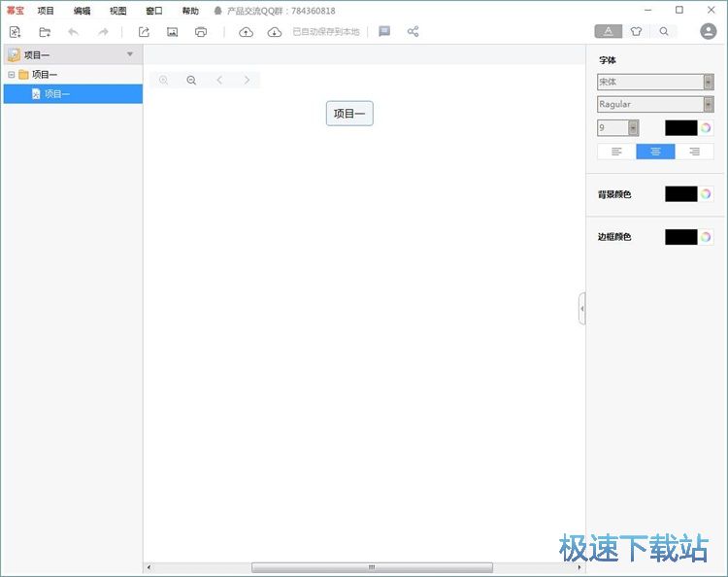
Task: Open the 项目 menu
Action: click(x=46, y=11)
